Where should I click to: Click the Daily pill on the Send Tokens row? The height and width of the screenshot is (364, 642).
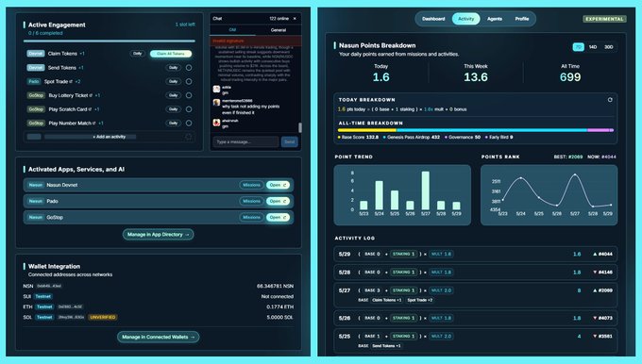coord(173,68)
